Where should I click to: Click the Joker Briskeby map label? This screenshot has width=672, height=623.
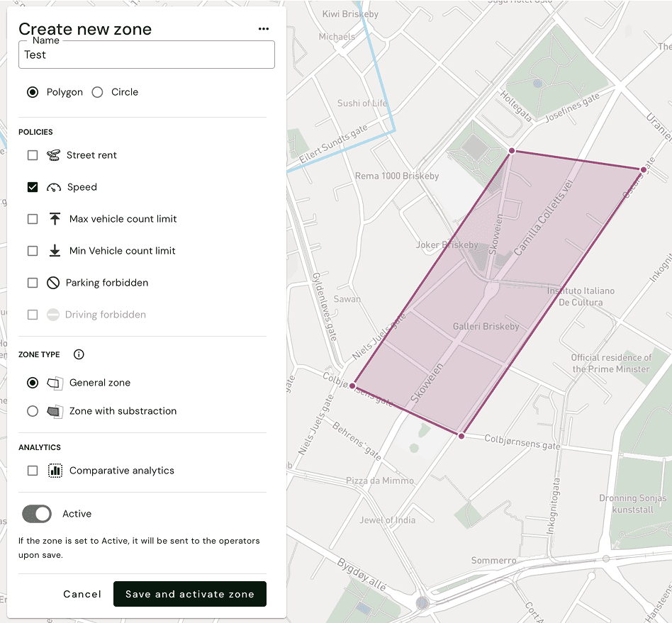tap(447, 245)
